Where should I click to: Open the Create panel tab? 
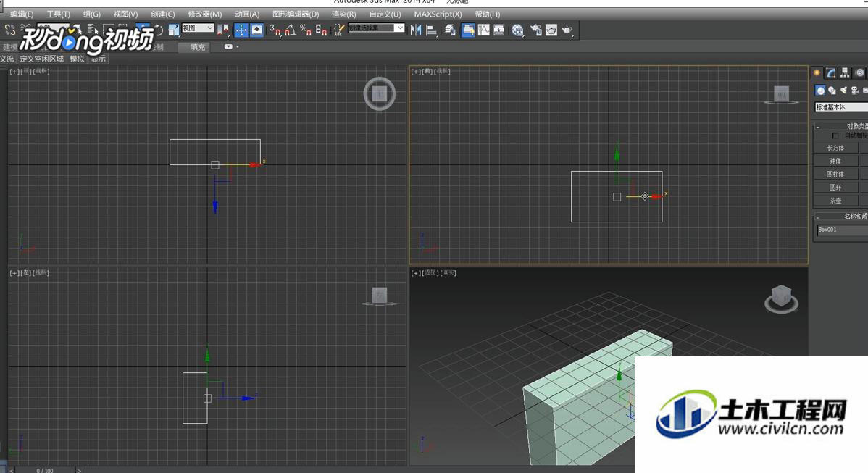(817, 72)
